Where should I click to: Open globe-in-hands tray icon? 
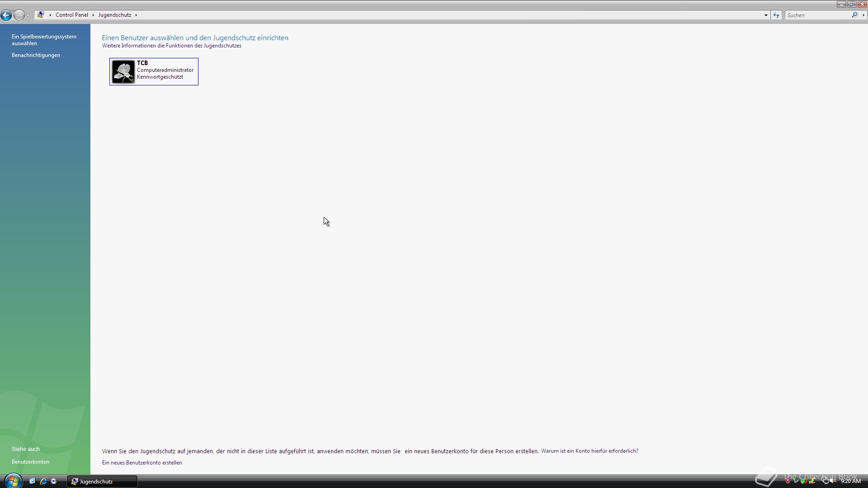coord(812,480)
